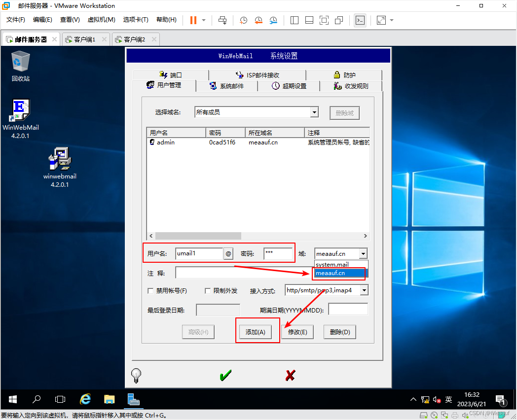This screenshot has height=420, width=517.
Task: Open the 选项卡(T) menu
Action: 136,20
